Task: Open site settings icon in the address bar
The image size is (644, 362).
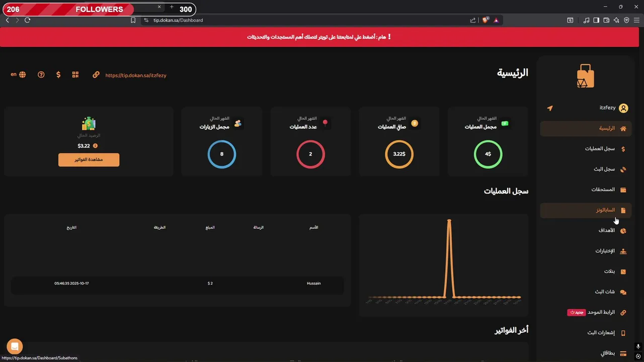Action: [146, 20]
